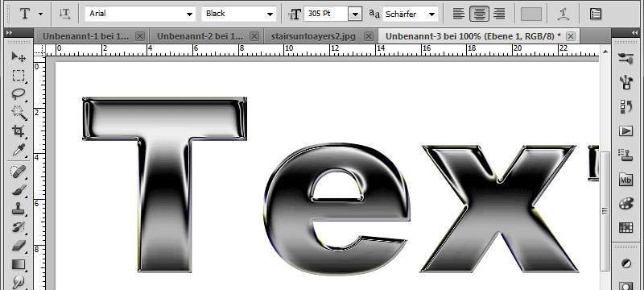Screen dimensions: 644x290
Task: Open the History panel icon
Action: [x=625, y=107]
